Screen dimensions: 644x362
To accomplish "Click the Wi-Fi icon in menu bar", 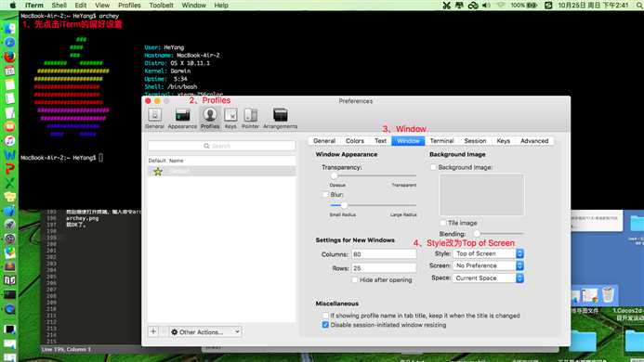I will pos(500,6).
